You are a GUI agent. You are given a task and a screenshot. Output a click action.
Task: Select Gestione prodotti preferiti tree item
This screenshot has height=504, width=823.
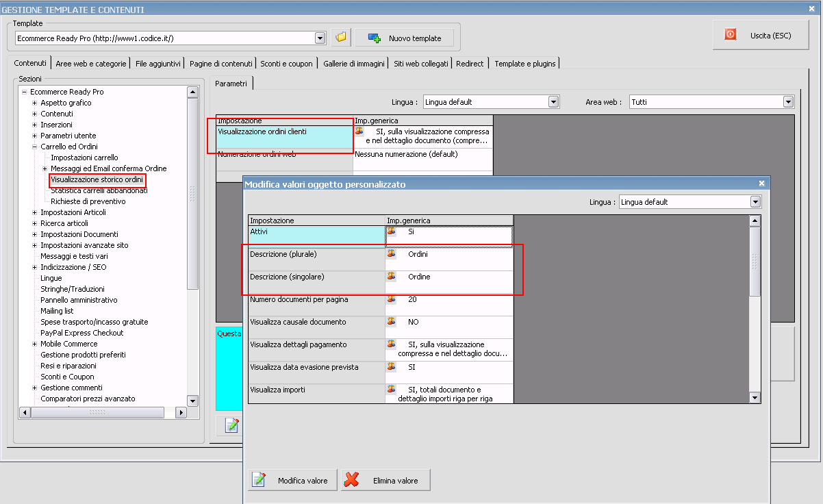pyautogui.click(x=83, y=355)
